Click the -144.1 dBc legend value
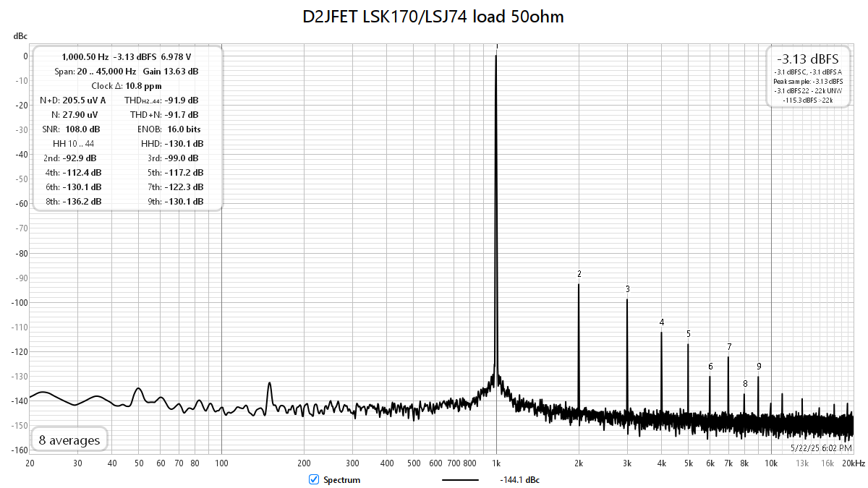 (x=519, y=480)
